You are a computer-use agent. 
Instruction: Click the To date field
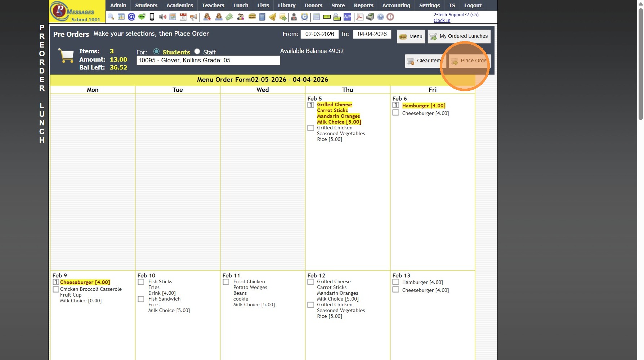point(372,34)
